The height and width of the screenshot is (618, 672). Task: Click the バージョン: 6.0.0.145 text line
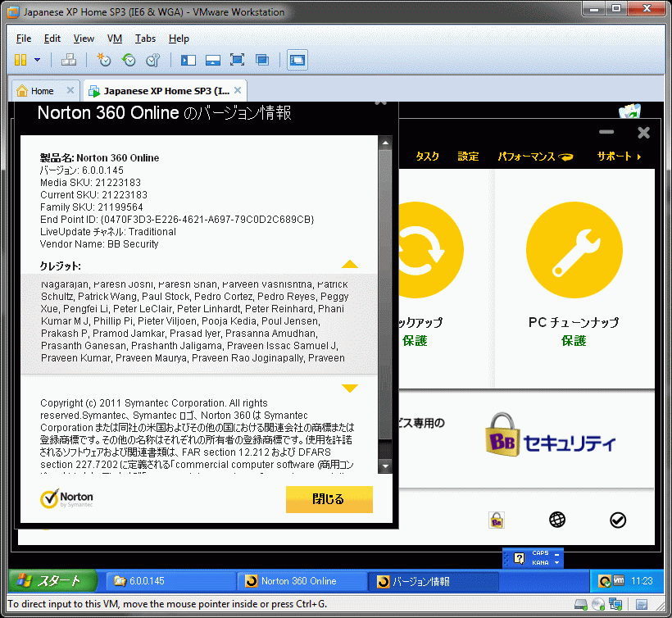coord(82,170)
